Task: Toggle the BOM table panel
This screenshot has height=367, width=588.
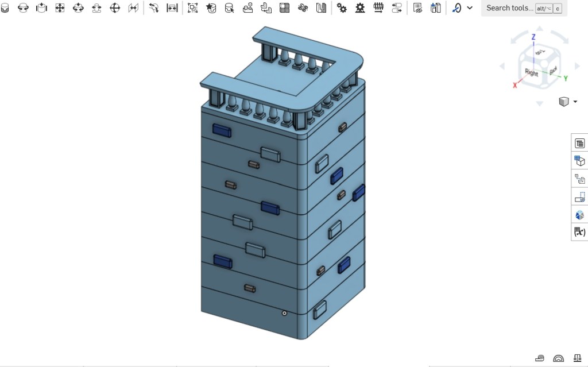Action: point(579,144)
